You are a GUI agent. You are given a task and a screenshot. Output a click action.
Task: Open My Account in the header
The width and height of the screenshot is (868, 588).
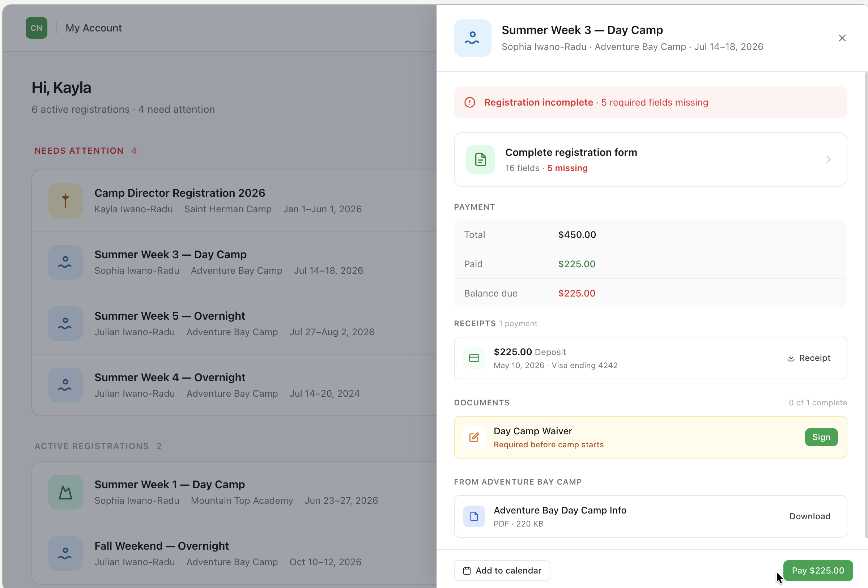coord(94,28)
